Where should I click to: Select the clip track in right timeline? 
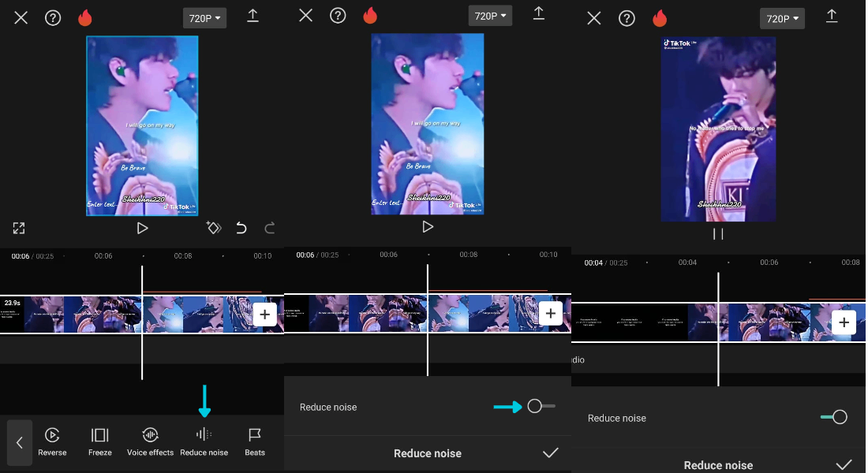tap(718, 322)
